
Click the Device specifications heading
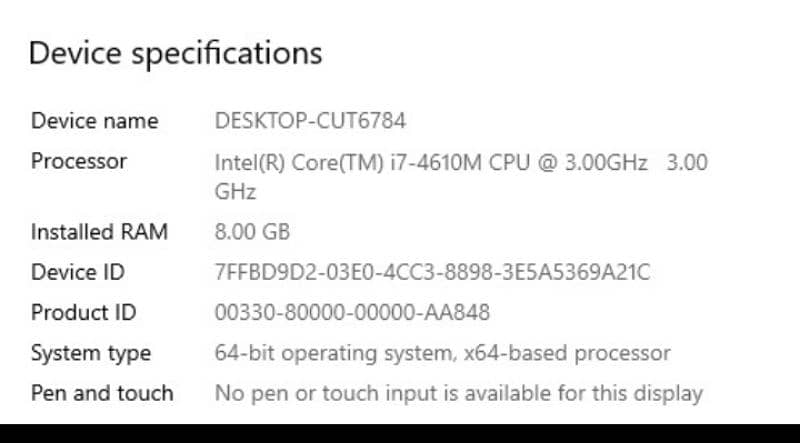(x=176, y=53)
